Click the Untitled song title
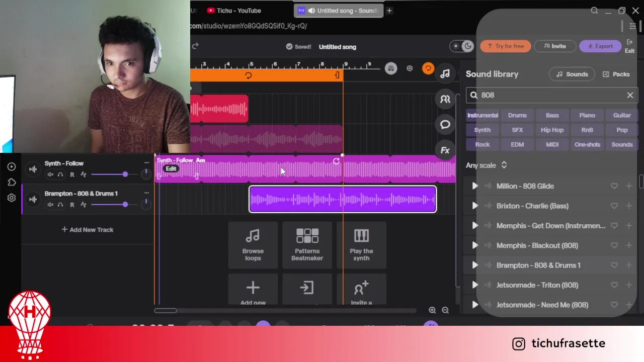 (x=337, y=47)
